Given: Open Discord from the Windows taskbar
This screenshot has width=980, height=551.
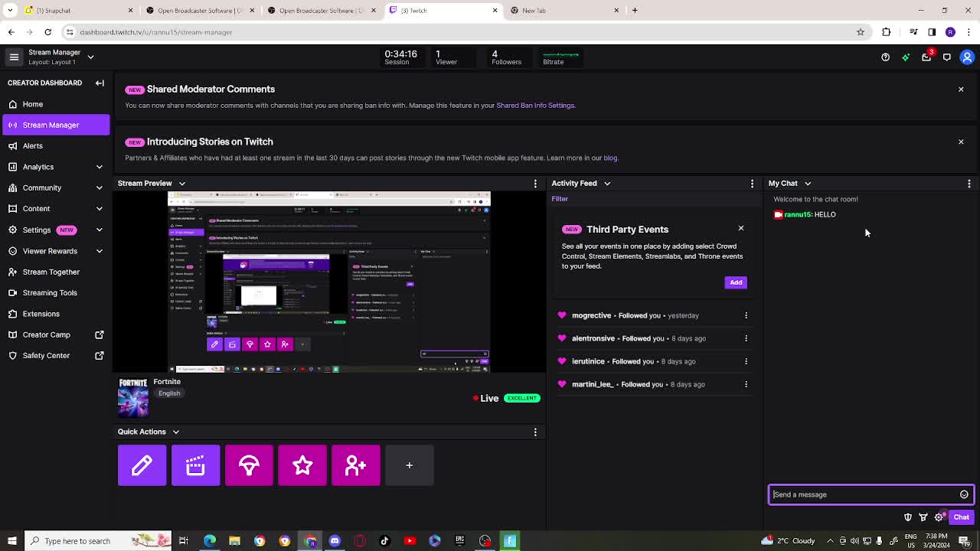Looking at the screenshot, I should coord(335,541).
